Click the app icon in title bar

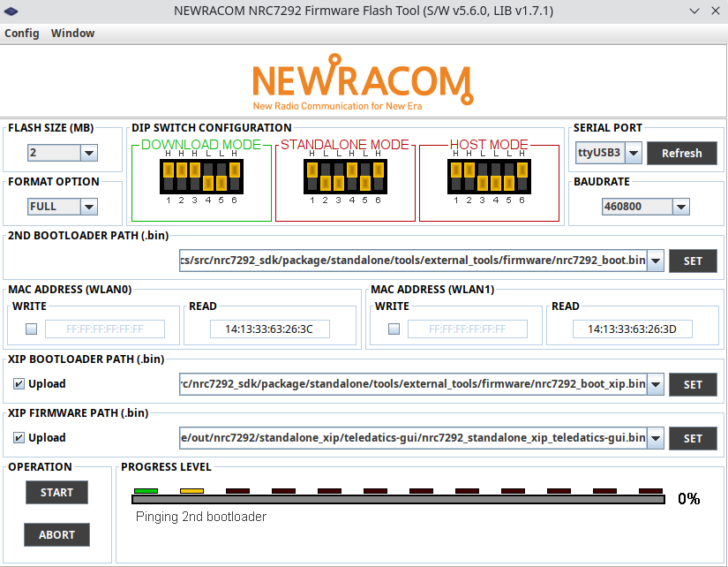[11, 11]
